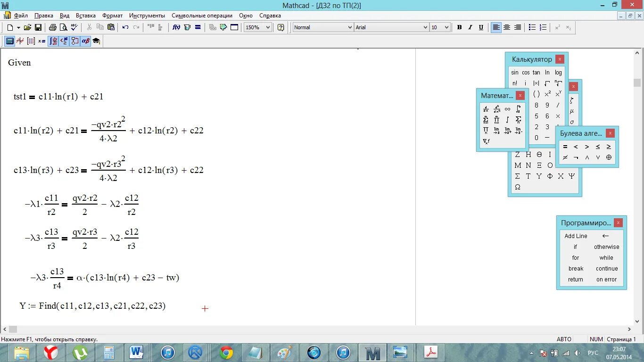Open file with the folder icon
The image size is (644, 362).
click(27, 27)
